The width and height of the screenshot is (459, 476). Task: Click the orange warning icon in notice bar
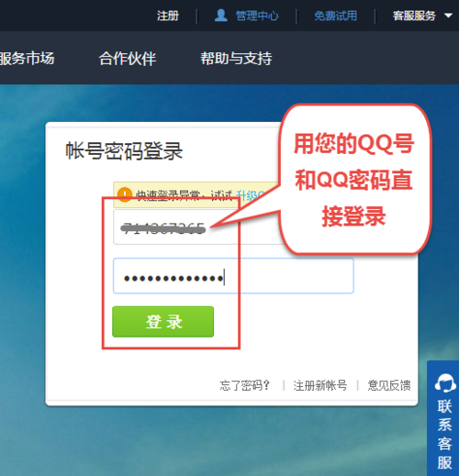(x=125, y=194)
